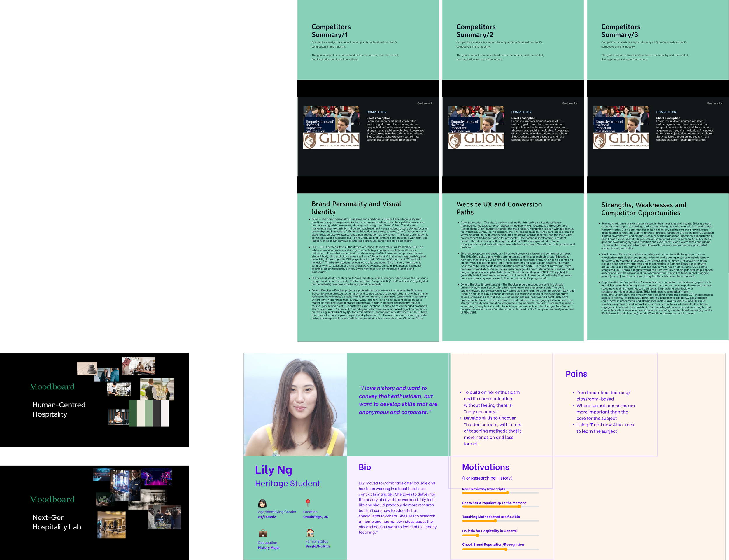
Task: Select the Lily Ng name heading
Action: 273,470
